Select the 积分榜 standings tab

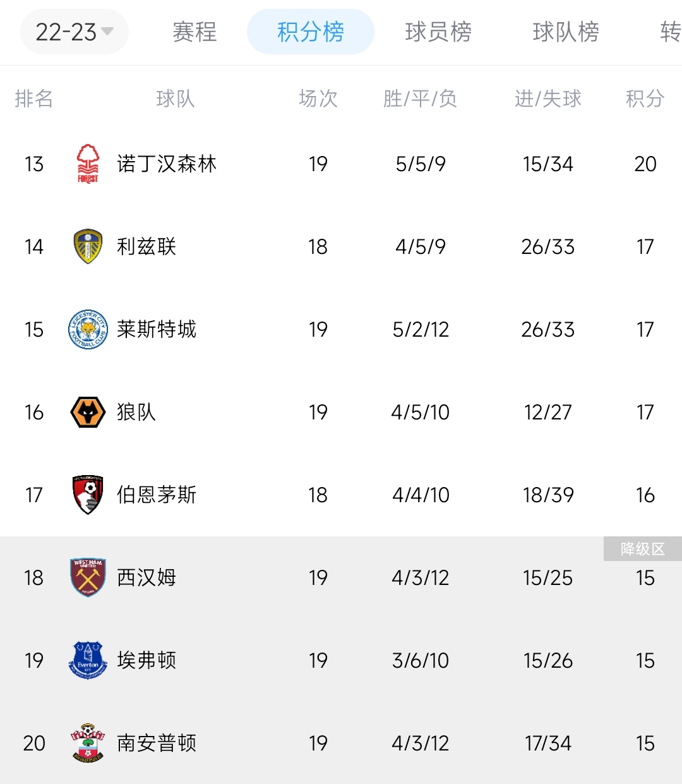point(311,32)
